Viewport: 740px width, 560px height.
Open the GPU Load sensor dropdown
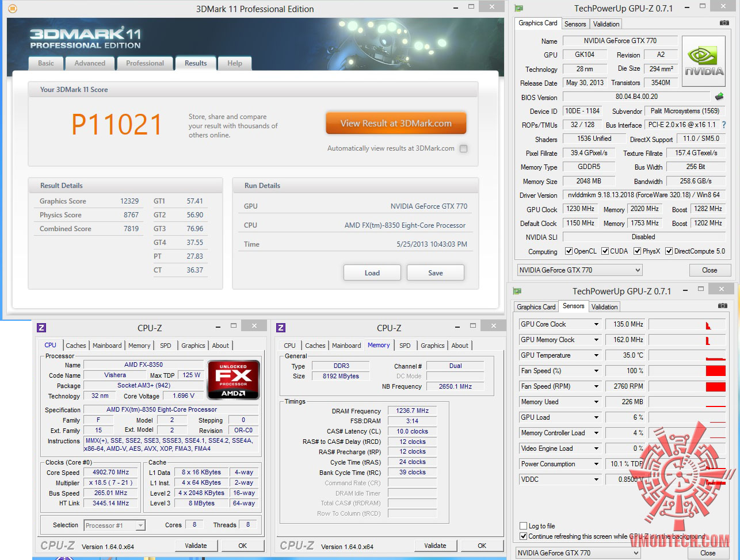tap(597, 417)
